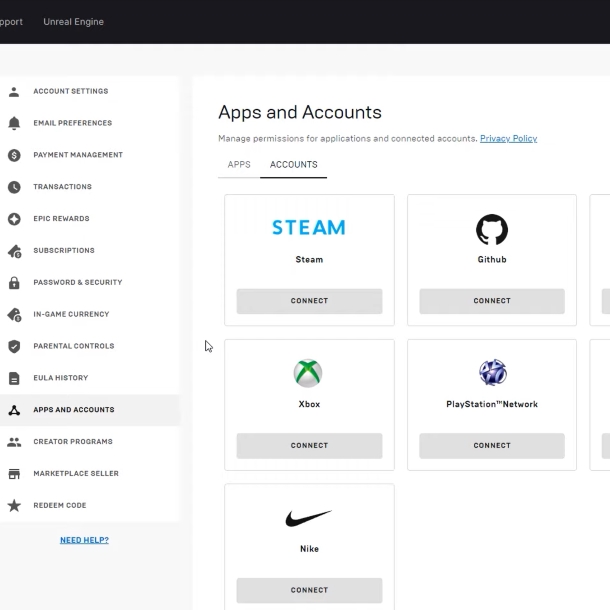The width and height of the screenshot is (610, 610).
Task: Open Epic Rewards label
Action: pyautogui.click(x=61, y=219)
